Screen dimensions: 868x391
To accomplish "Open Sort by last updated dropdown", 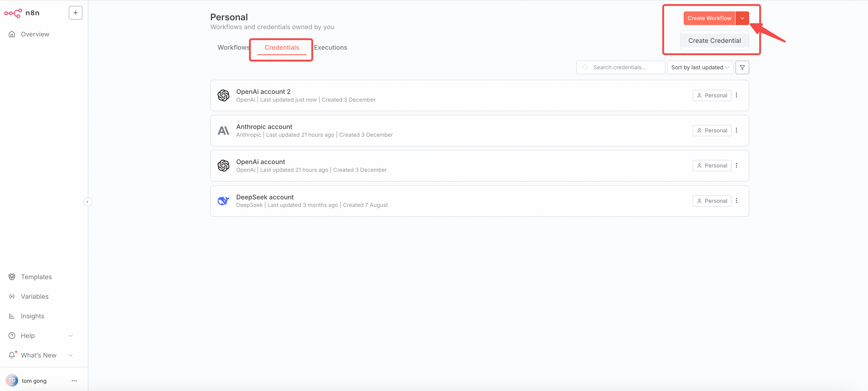I will [x=700, y=67].
